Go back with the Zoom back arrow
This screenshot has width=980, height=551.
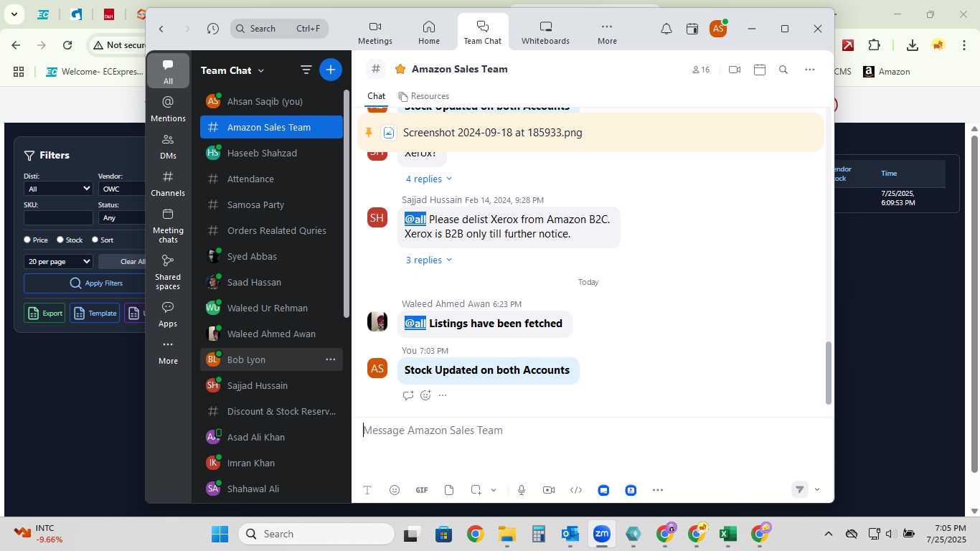161,29
